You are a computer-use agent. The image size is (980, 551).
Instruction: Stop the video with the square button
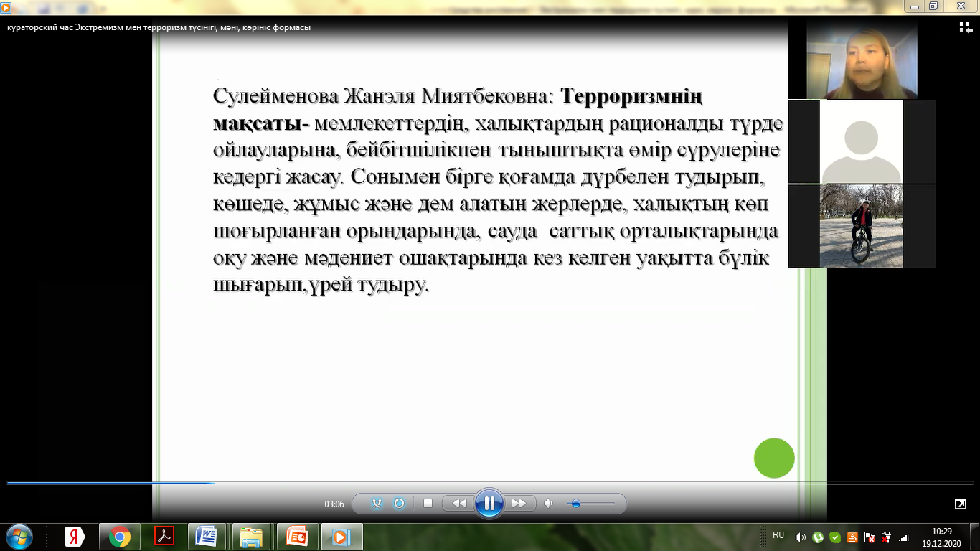428,504
